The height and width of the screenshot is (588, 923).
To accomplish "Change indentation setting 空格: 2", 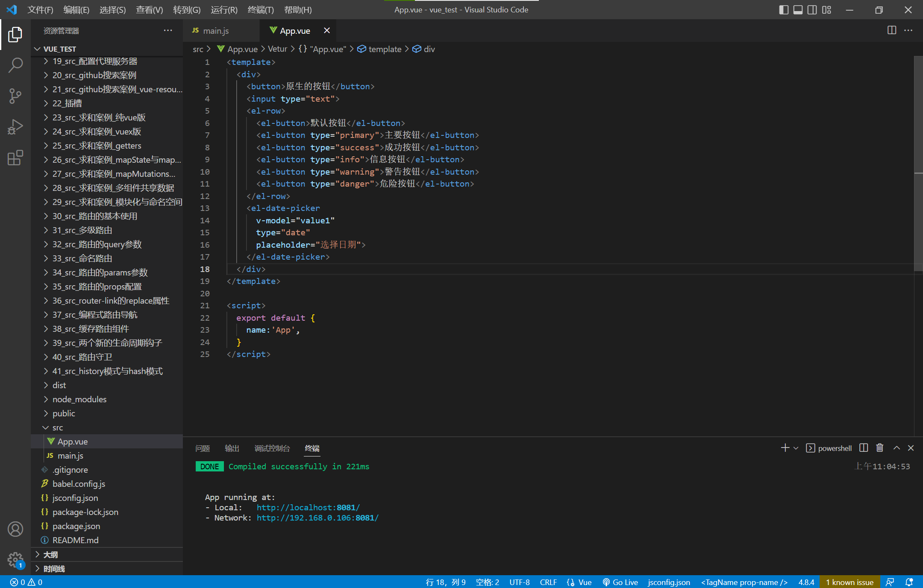I will [x=488, y=582].
